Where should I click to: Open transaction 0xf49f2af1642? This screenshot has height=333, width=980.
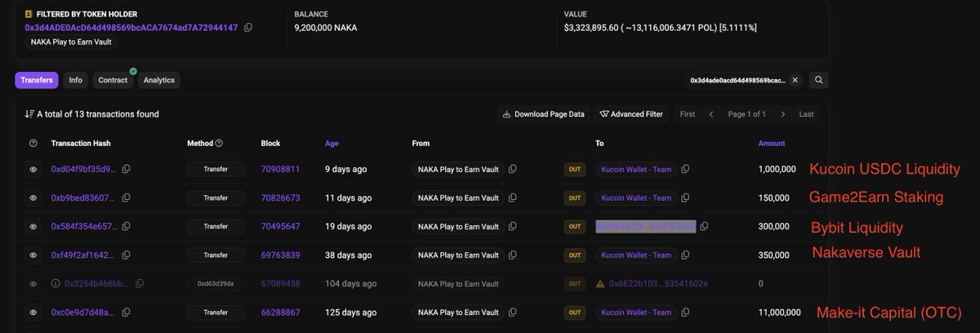pos(84,255)
